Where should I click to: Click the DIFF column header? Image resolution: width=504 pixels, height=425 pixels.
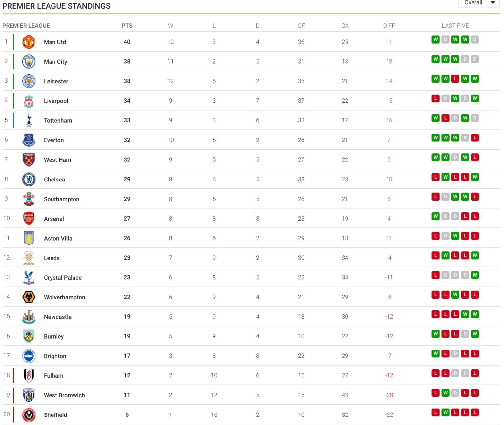pos(389,26)
